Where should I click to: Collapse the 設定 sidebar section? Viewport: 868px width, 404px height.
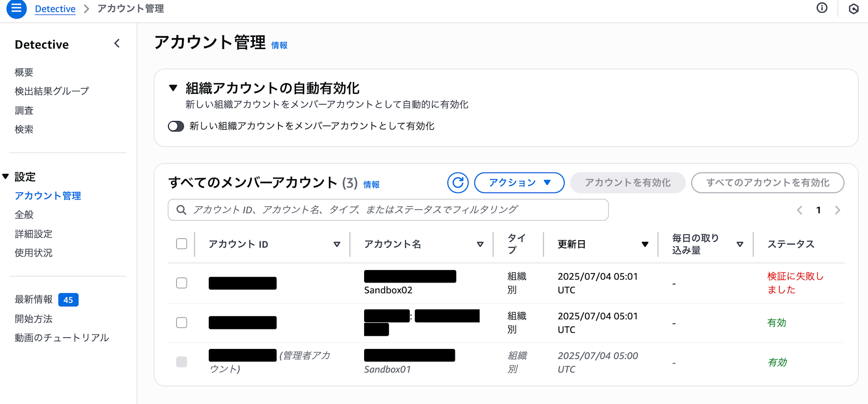click(x=6, y=176)
